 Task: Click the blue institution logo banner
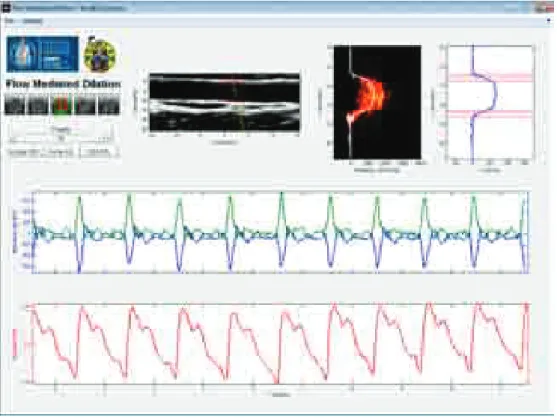pyautogui.click(x=43, y=54)
